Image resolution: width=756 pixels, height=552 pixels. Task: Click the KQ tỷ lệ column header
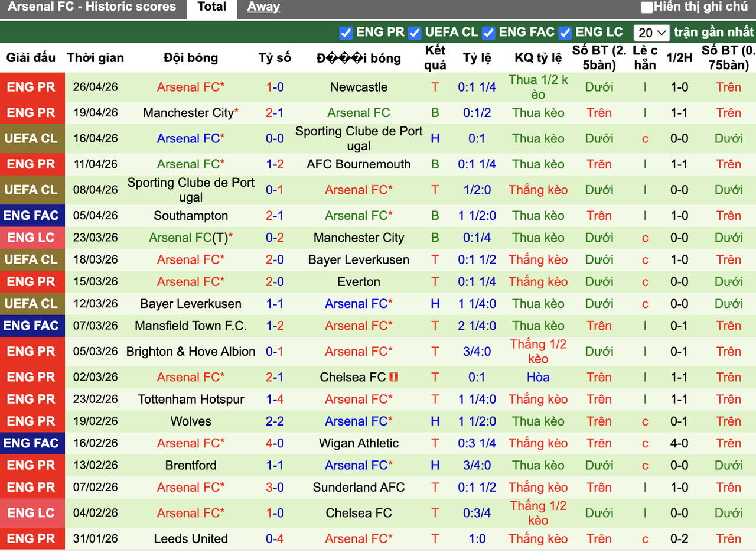538,57
